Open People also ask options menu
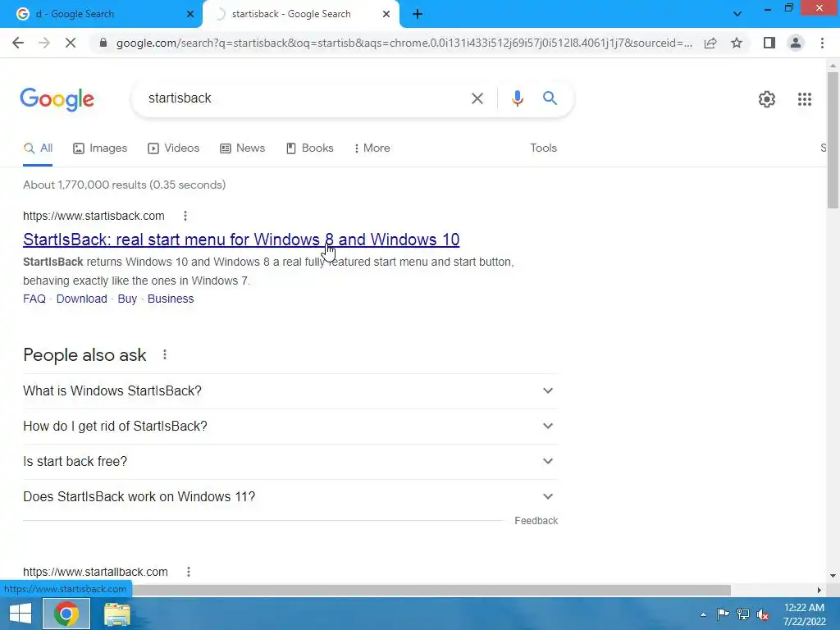This screenshot has width=840, height=630. (x=165, y=354)
